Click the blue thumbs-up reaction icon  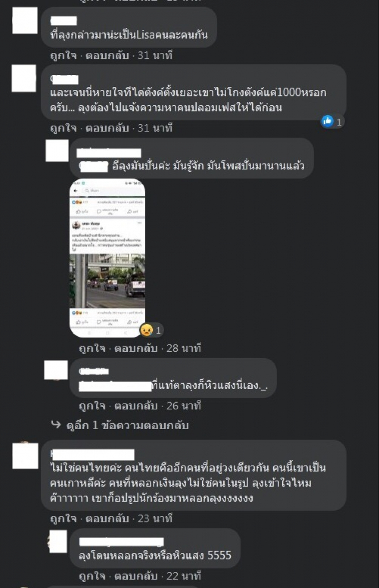tap(327, 121)
